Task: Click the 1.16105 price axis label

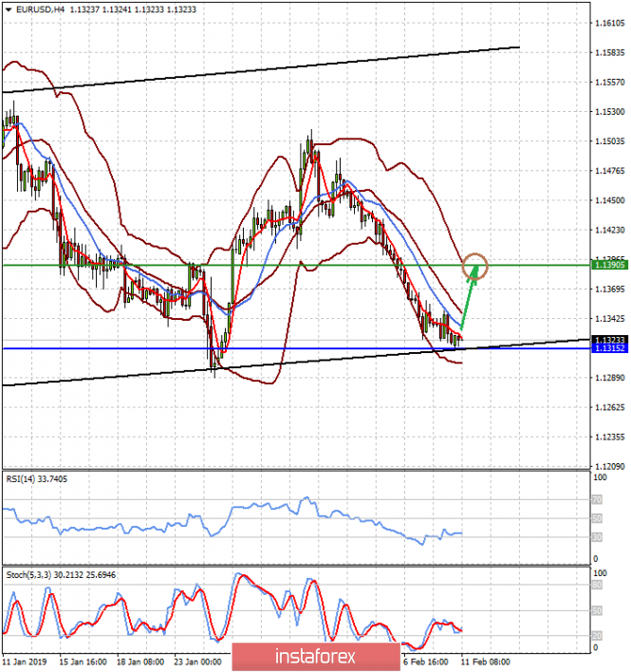Action: tap(608, 23)
